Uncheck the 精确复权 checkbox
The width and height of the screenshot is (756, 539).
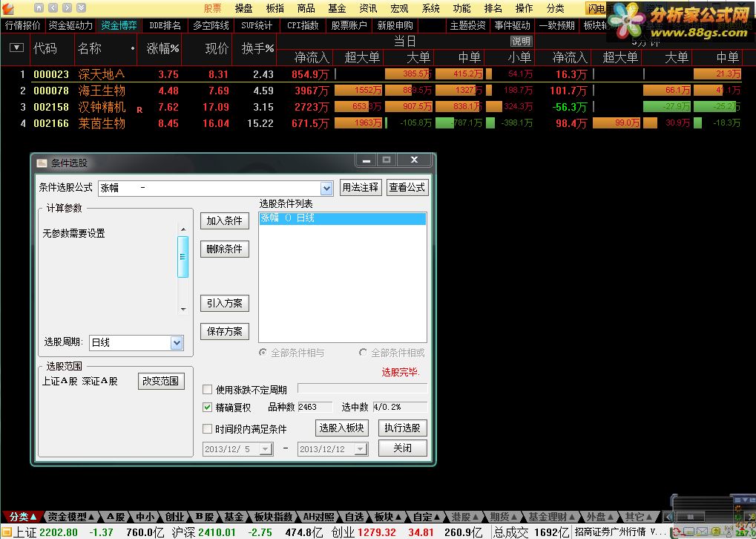[207, 408]
